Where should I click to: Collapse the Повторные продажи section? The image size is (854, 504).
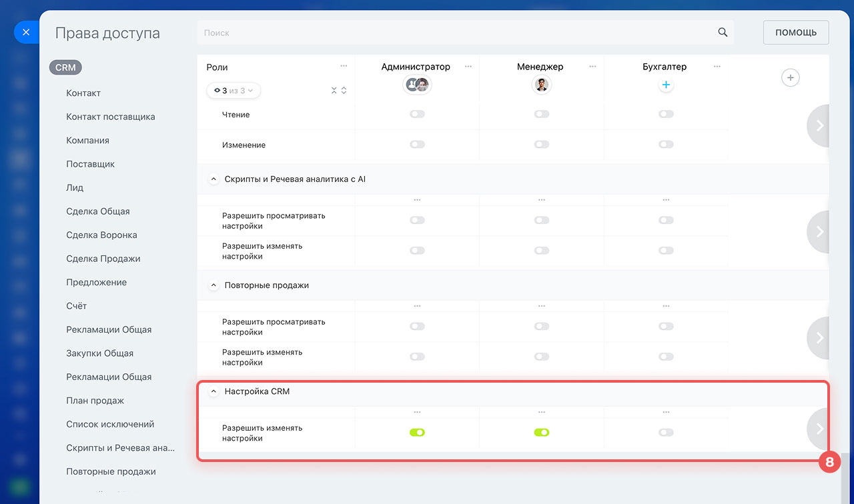[x=213, y=285]
